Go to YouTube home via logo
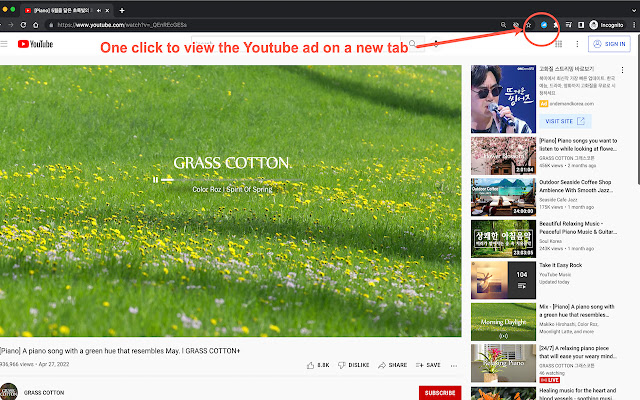 (36, 44)
